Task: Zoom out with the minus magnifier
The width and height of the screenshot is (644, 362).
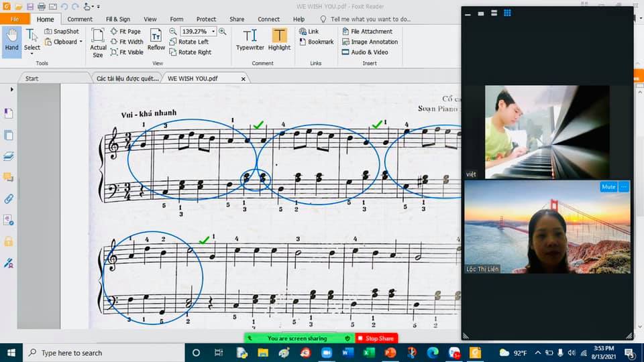Action: pyautogui.click(x=173, y=32)
